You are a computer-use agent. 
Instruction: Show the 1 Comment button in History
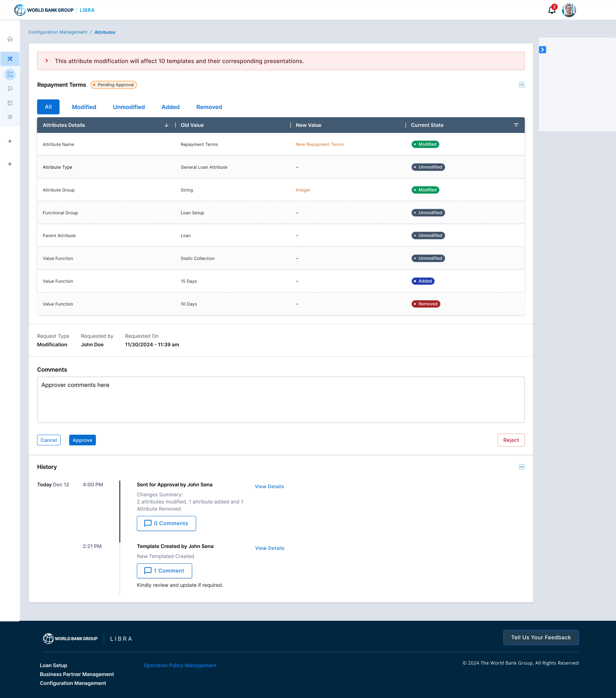click(164, 571)
